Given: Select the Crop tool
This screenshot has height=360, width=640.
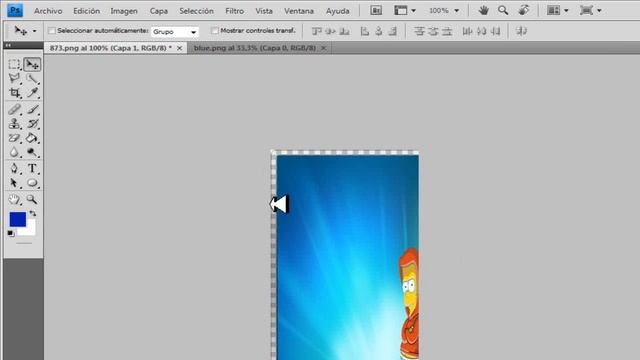Looking at the screenshot, I should 14,93.
